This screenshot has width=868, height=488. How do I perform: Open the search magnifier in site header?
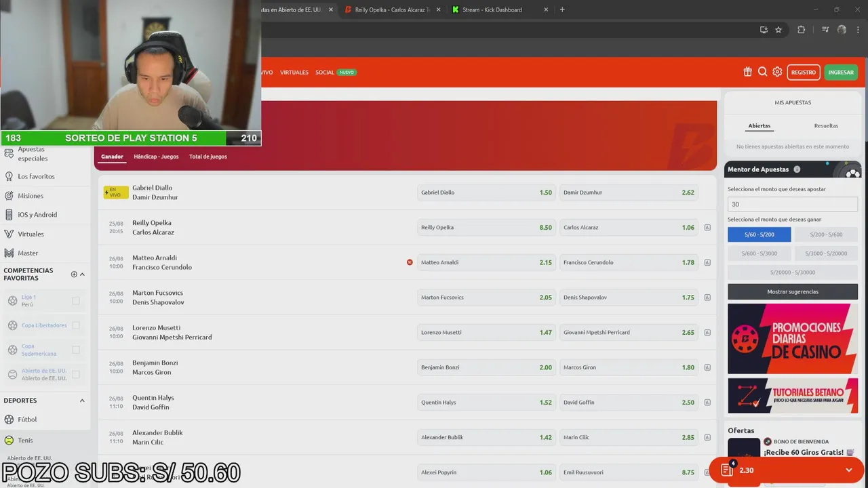pos(762,72)
